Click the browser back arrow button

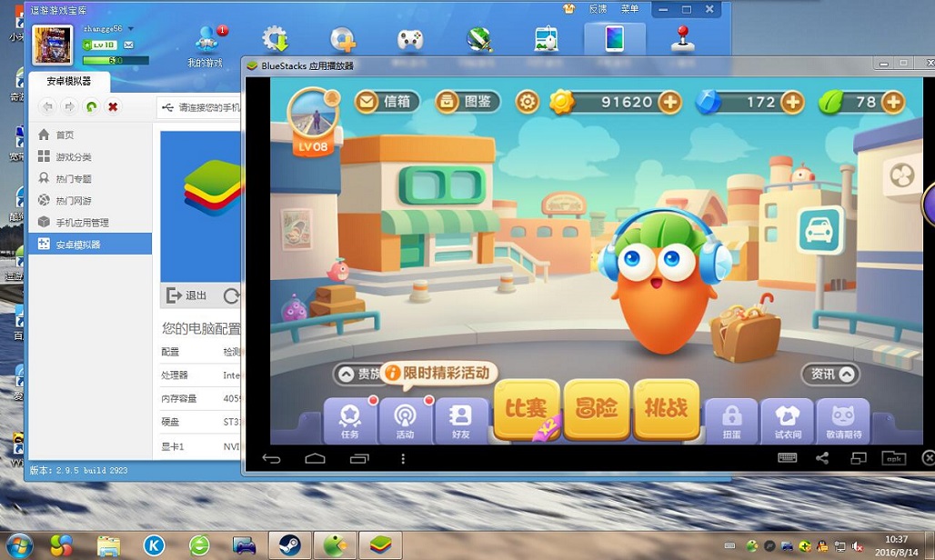[x=47, y=106]
